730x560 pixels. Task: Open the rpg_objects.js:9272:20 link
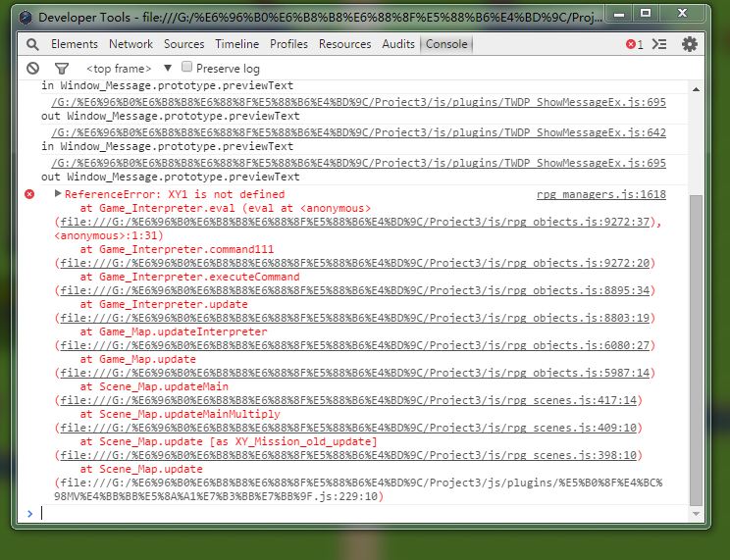click(x=355, y=264)
